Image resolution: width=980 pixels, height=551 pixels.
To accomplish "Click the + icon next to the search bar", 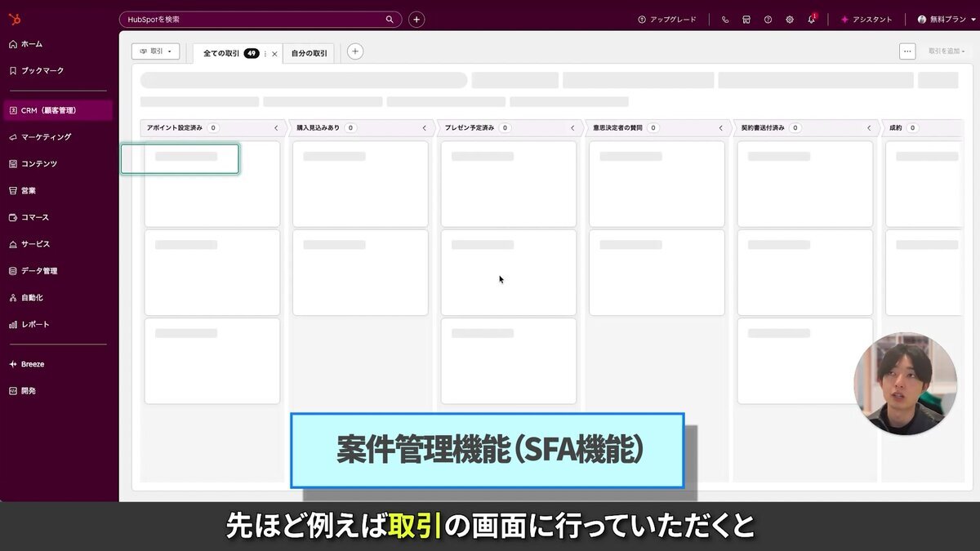I will [x=416, y=19].
